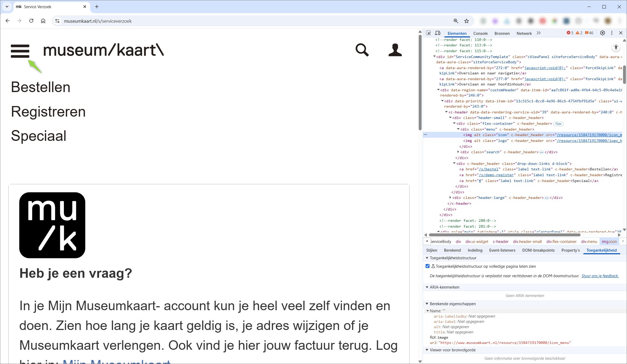This screenshot has height=364, width=627.
Task: Collapse the Name property row
Action: click(x=428, y=311)
